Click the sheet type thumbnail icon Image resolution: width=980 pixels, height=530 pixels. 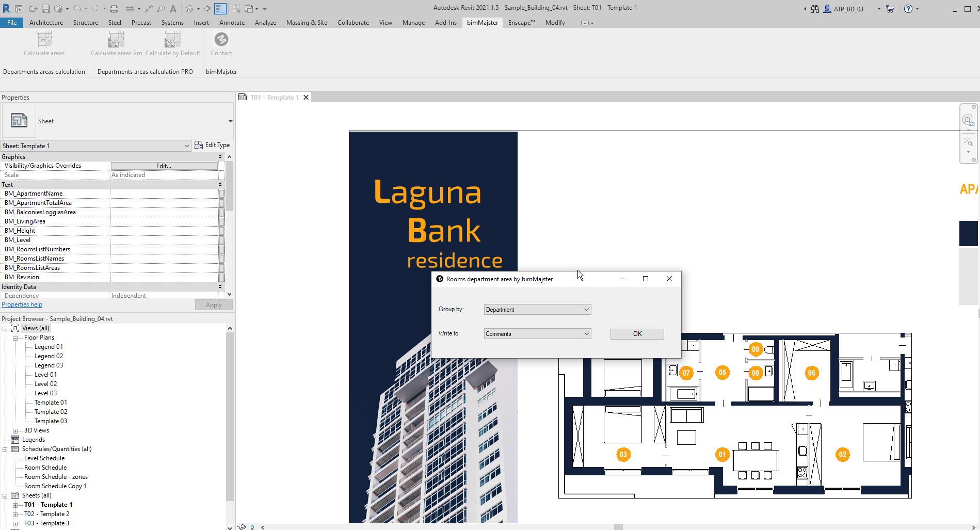pyautogui.click(x=19, y=121)
